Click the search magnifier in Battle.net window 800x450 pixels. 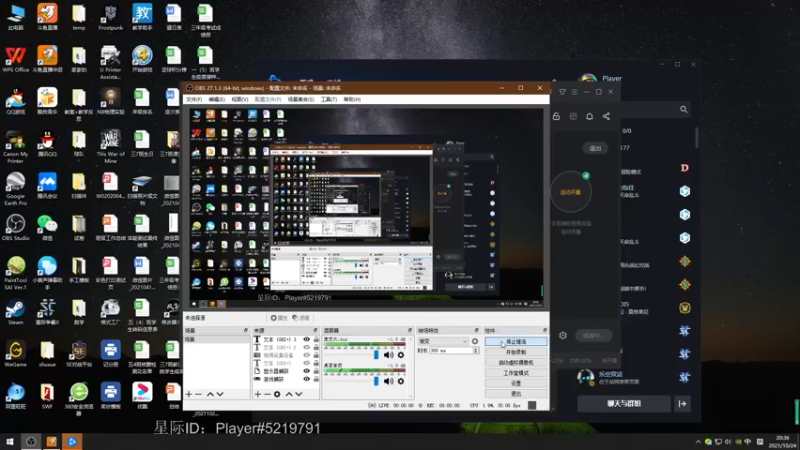pos(684,109)
